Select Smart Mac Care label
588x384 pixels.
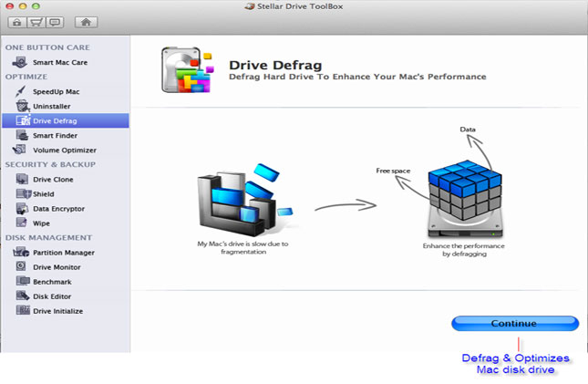click(60, 62)
